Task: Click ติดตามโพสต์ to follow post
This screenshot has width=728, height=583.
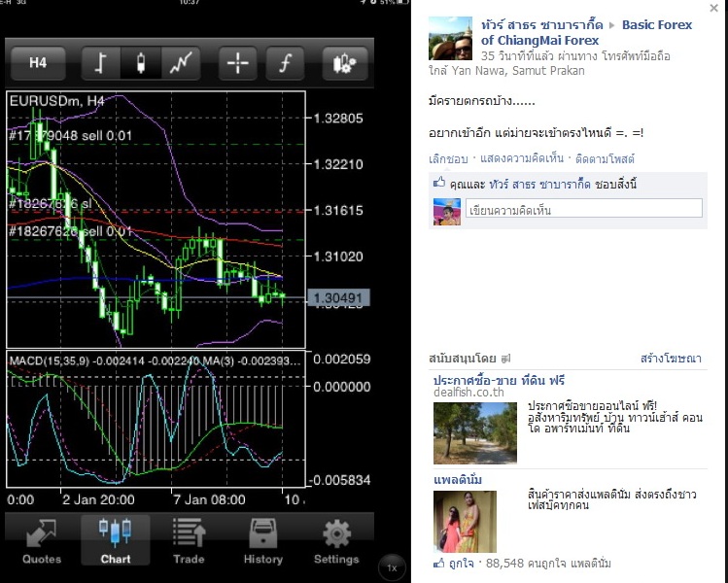Action: click(x=605, y=158)
